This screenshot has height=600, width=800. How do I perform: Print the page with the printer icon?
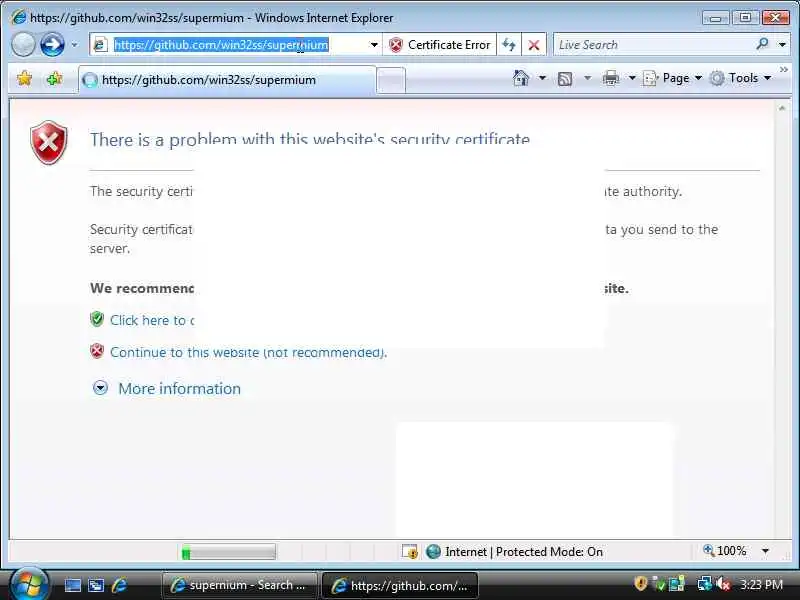click(x=611, y=79)
